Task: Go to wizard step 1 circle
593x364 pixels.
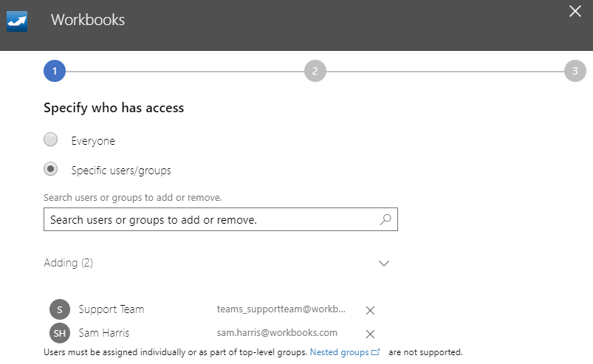Action: 55,71
